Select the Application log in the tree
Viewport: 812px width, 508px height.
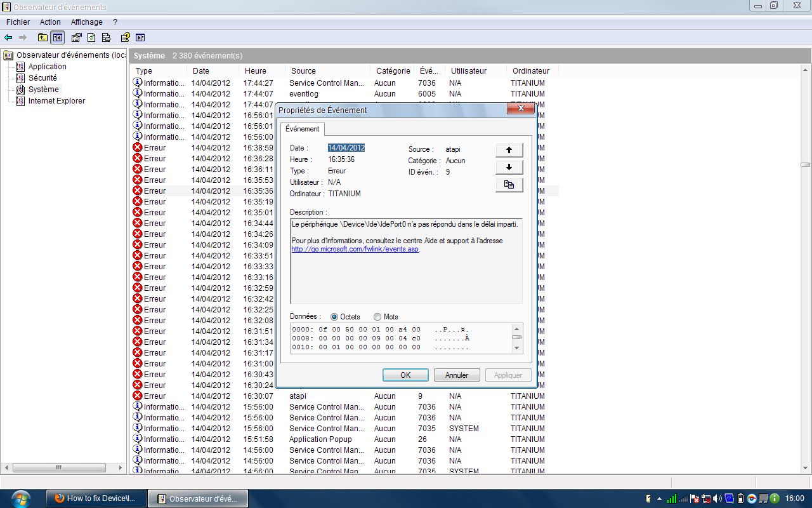[47, 67]
